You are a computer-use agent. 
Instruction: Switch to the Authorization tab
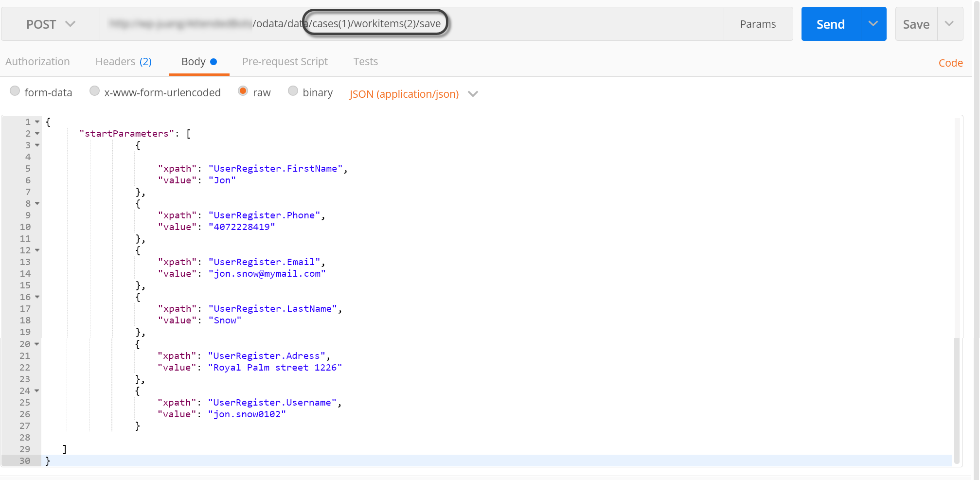37,62
